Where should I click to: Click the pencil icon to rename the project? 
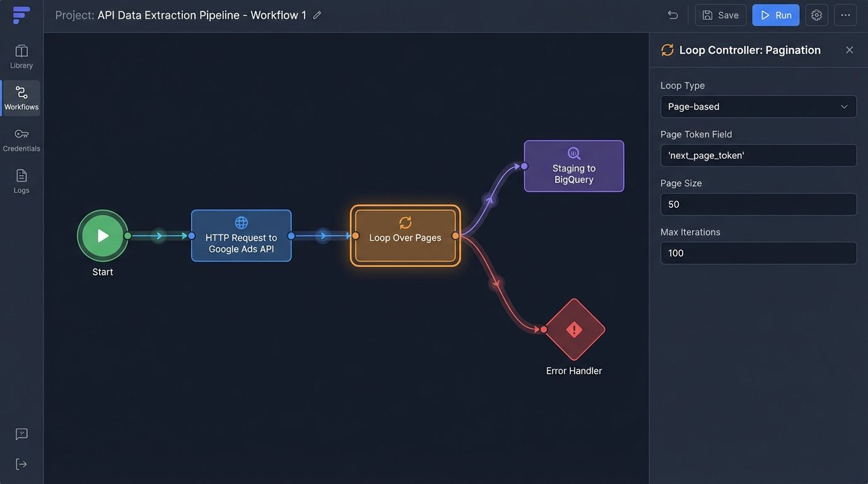point(316,14)
